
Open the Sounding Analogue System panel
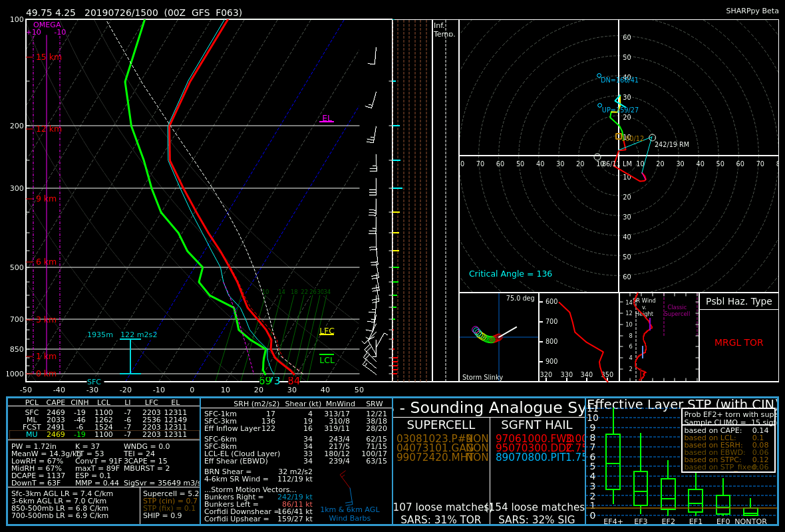pyautogui.click(x=489, y=462)
